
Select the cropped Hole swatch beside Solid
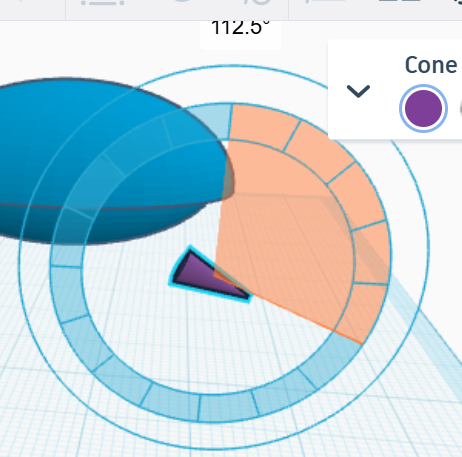click(x=460, y=109)
